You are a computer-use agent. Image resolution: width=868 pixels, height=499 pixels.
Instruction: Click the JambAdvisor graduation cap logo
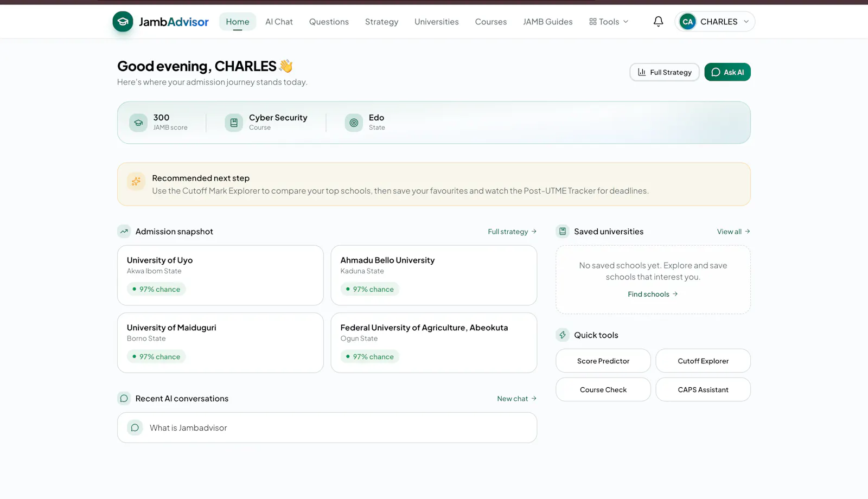coord(123,22)
